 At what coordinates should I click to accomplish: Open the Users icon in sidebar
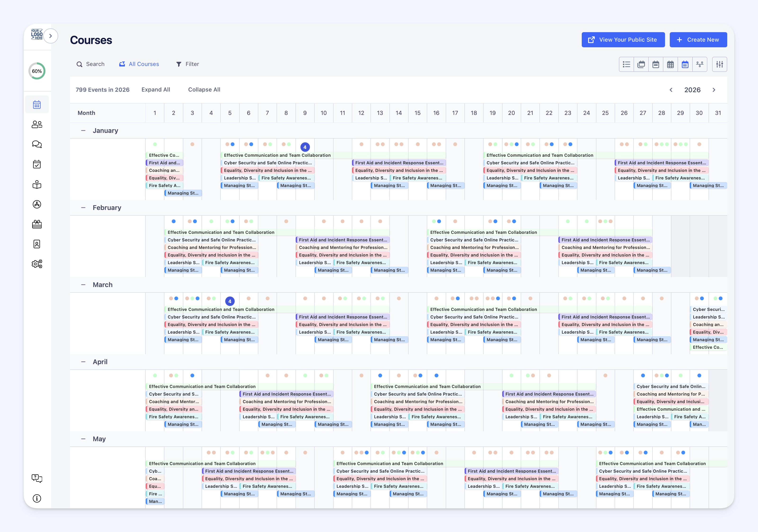[37, 124]
